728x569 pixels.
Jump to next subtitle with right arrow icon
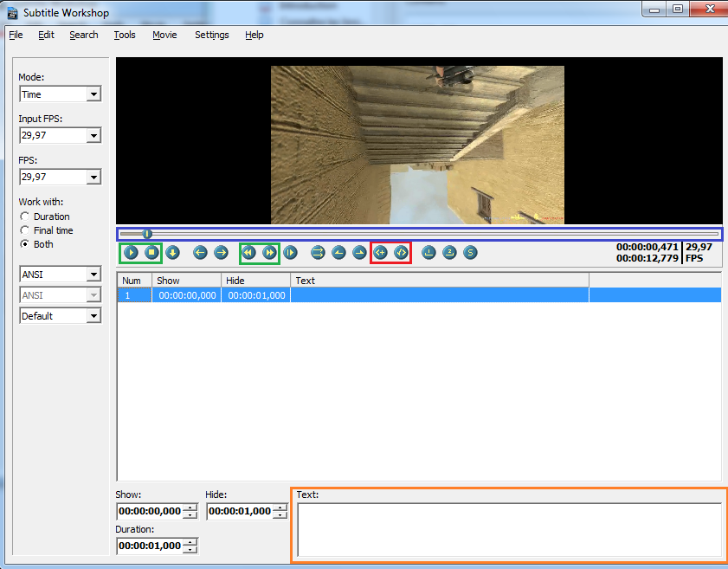(x=221, y=253)
